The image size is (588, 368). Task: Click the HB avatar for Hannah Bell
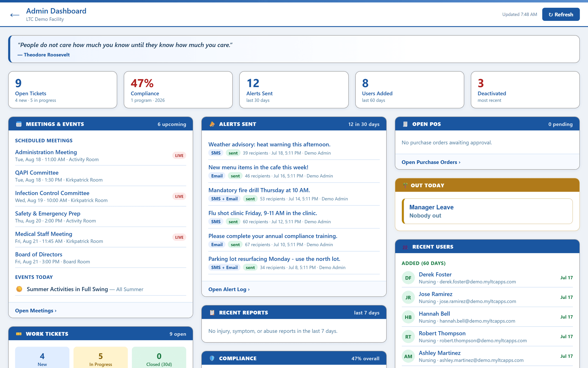click(x=408, y=317)
